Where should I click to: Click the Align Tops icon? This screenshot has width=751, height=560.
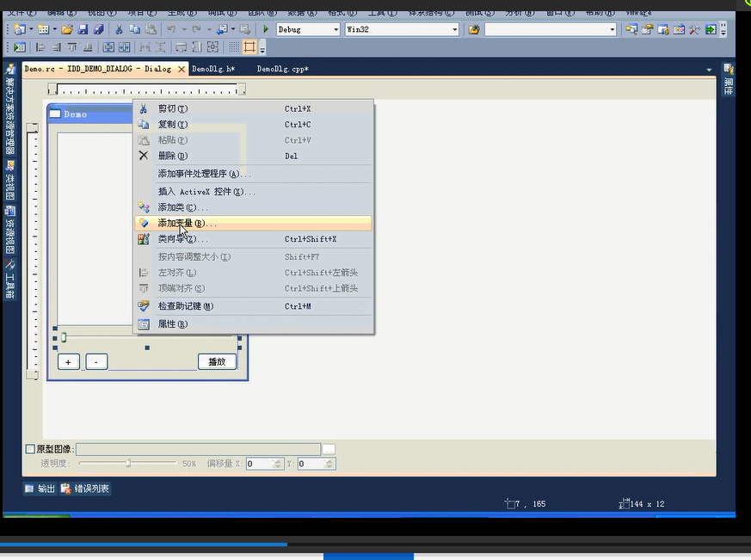click(x=72, y=47)
